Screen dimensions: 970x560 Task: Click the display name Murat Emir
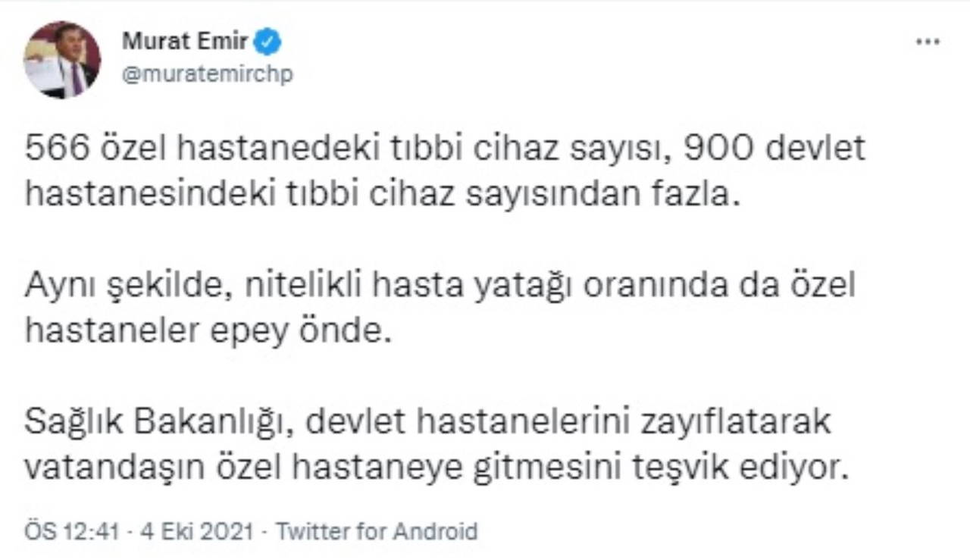point(185,42)
